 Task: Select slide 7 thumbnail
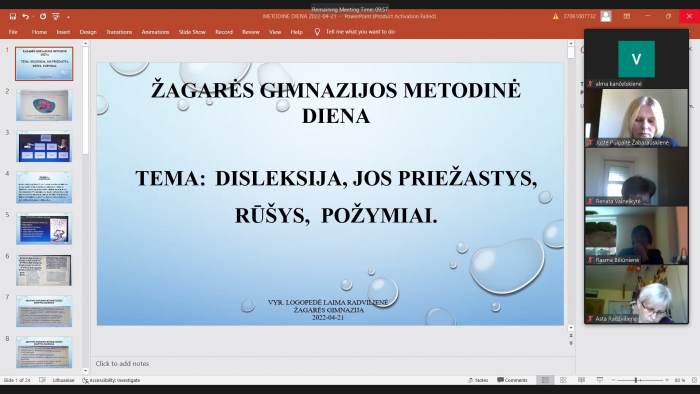[44, 311]
